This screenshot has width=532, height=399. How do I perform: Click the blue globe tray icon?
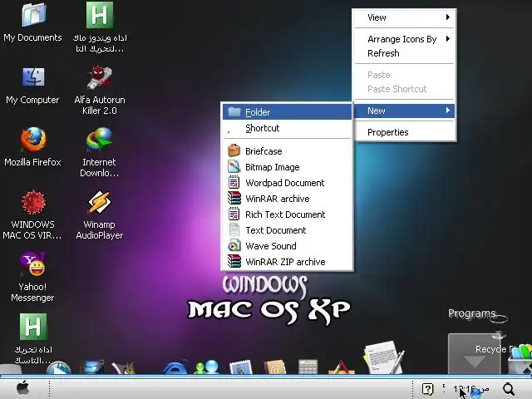click(x=475, y=392)
